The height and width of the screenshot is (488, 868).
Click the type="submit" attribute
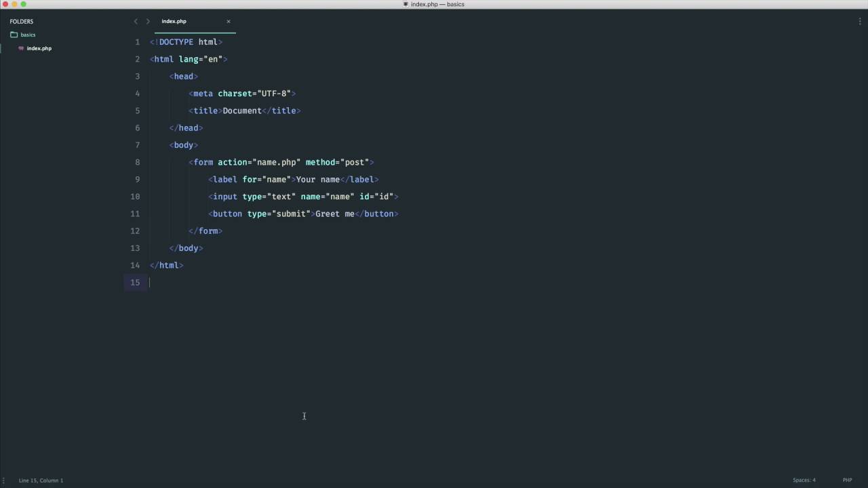click(279, 213)
